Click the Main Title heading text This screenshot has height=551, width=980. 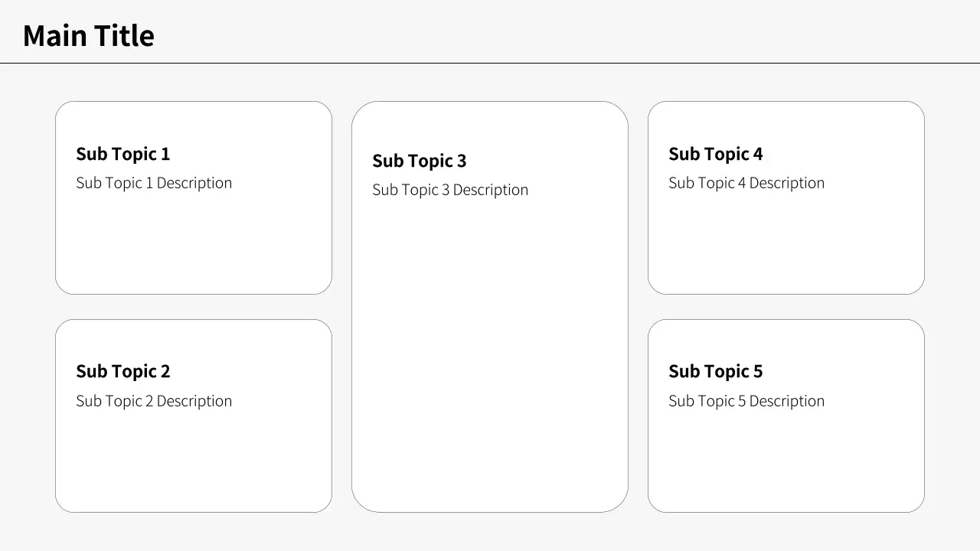(88, 36)
